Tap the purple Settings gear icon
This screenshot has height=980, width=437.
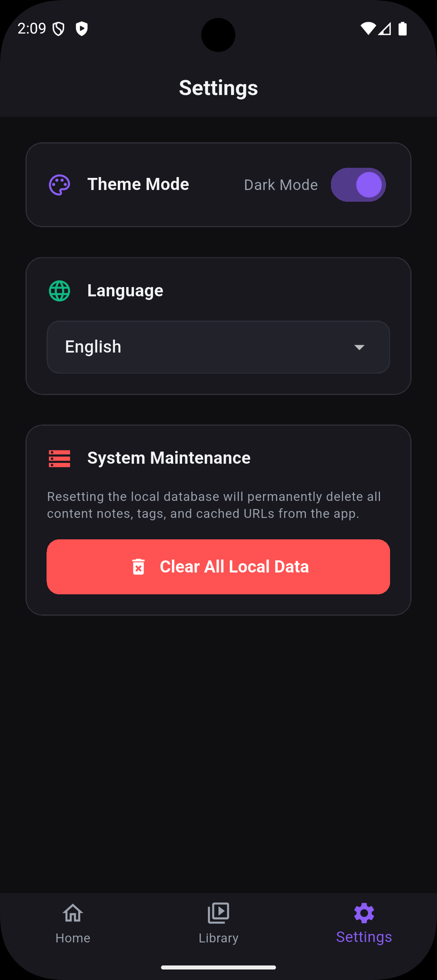coord(364,913)
